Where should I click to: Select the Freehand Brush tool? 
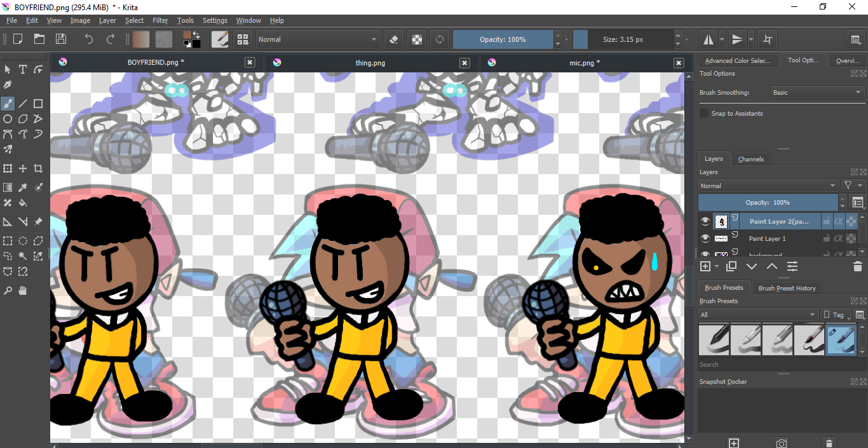coord(8,103)
